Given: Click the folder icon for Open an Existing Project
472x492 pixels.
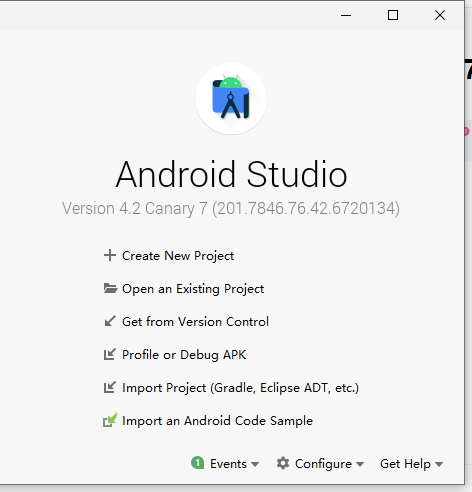Looking at the screenshot, I should click(x=110, y=288).
